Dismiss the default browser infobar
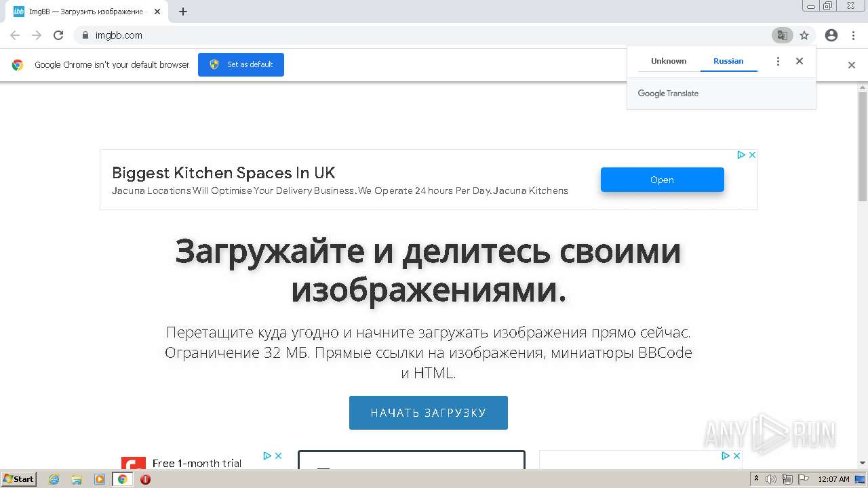Screen dimensions: 868x488 tap(852, 65)
